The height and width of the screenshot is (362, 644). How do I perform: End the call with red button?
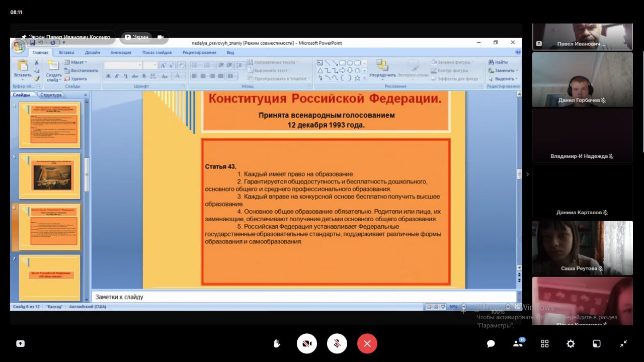click(367, 344)
